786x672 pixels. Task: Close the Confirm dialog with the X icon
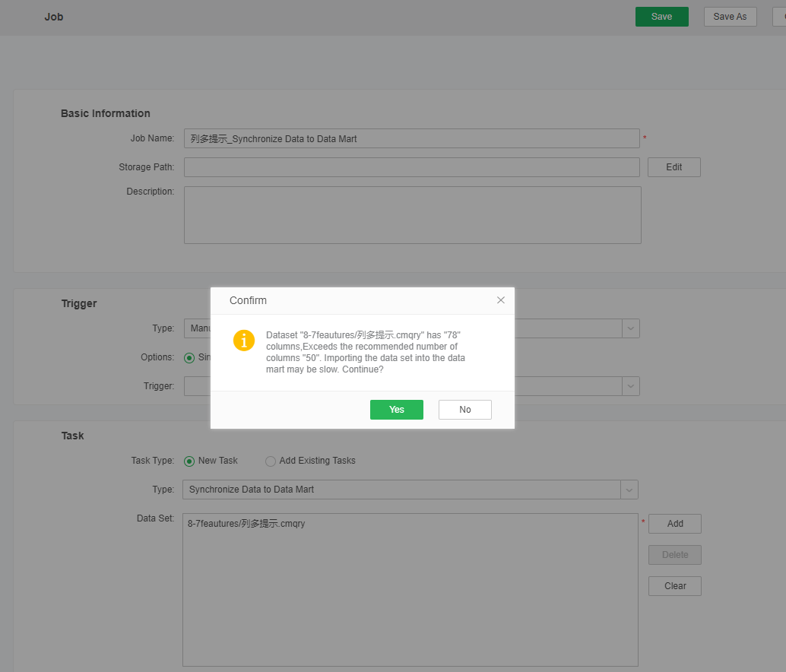[500, 300]
